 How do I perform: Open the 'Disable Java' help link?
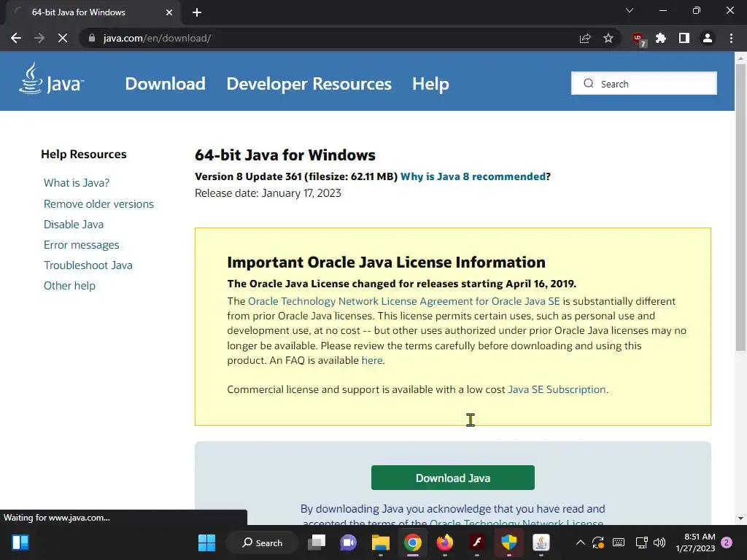74,225
